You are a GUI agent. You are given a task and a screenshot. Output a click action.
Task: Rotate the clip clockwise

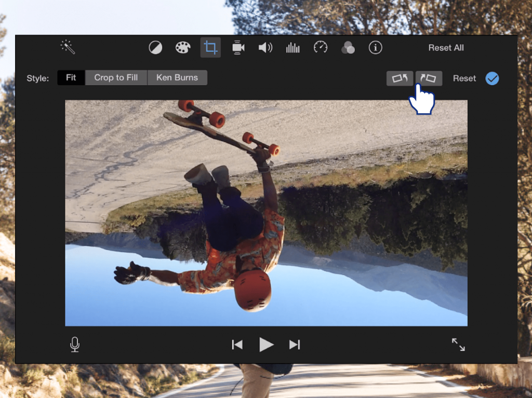coord(429,78)
